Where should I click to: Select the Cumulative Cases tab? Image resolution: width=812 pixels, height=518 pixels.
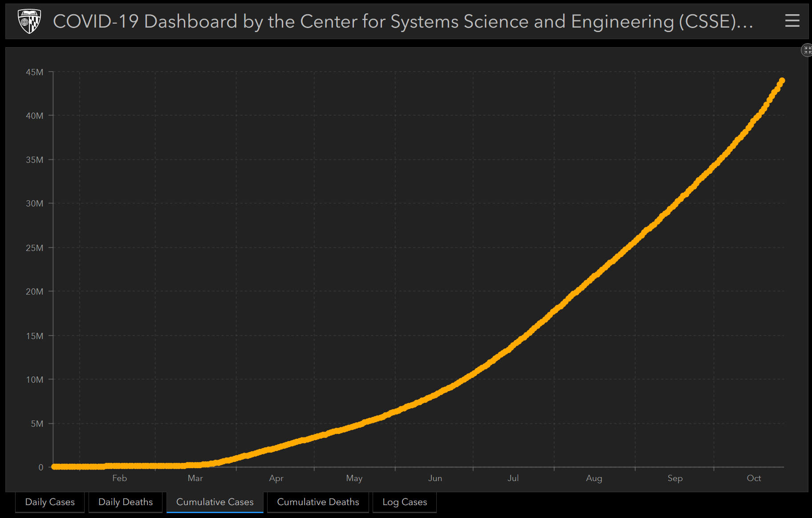click(215, 502)
